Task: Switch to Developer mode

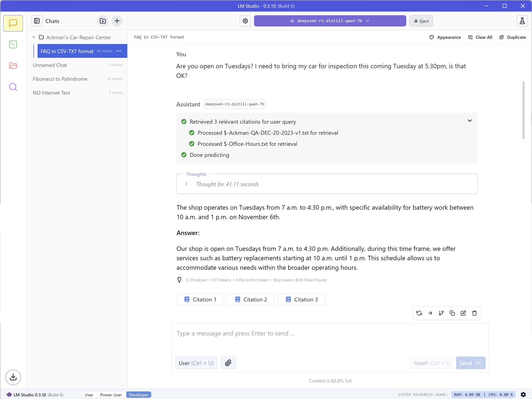Action: pos(139,395)
